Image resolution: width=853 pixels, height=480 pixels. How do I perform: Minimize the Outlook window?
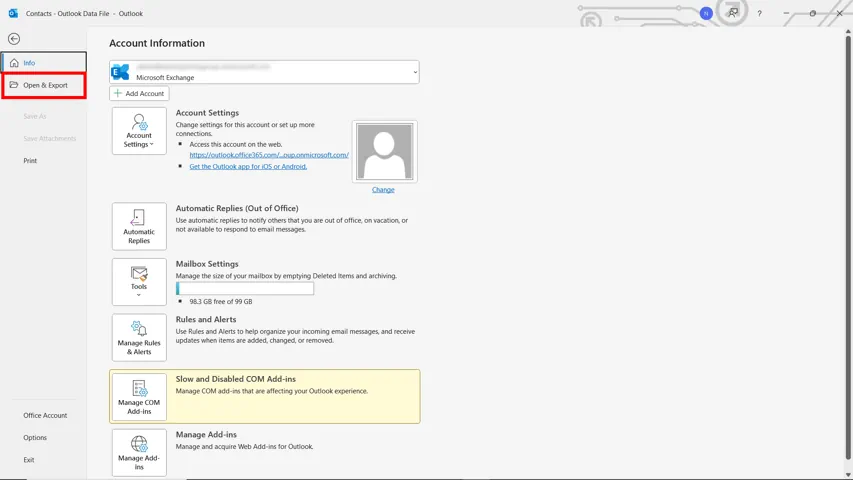coord(786,13)
